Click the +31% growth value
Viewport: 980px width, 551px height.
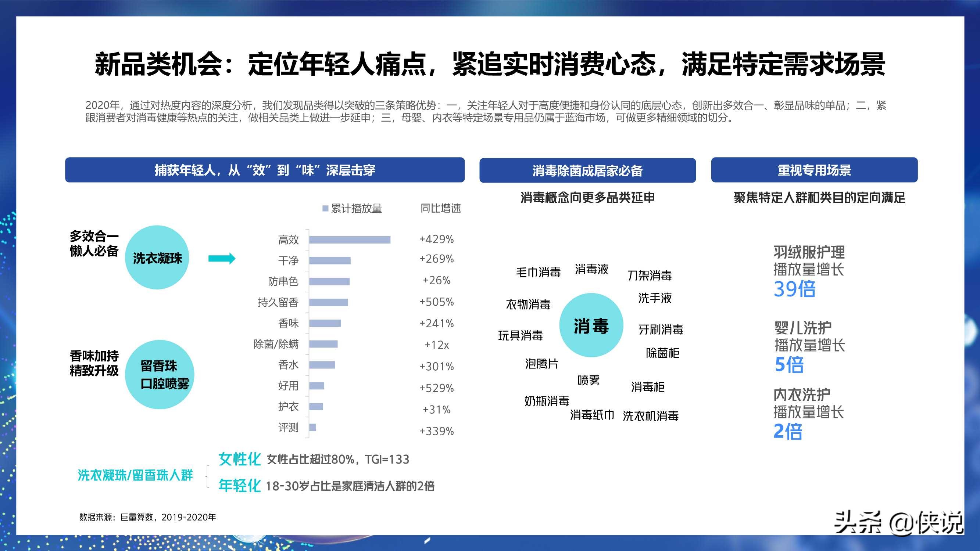(436, 410)
